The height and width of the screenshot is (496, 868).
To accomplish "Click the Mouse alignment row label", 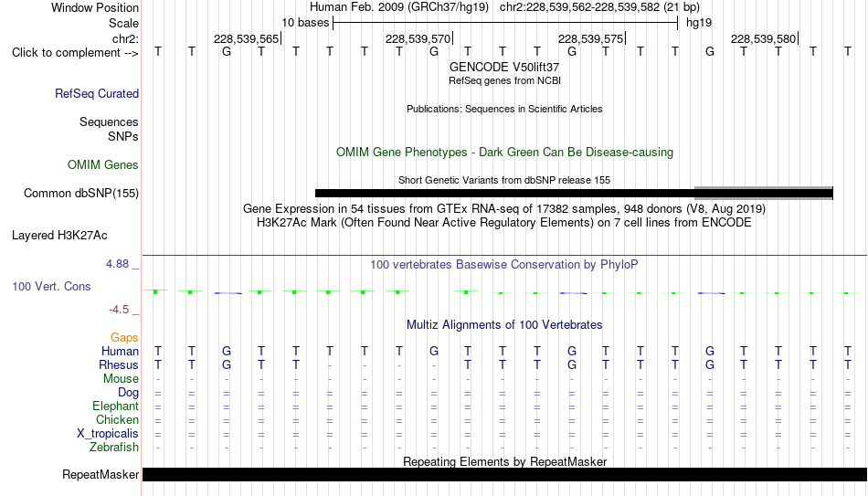I will tap(121, 379).
